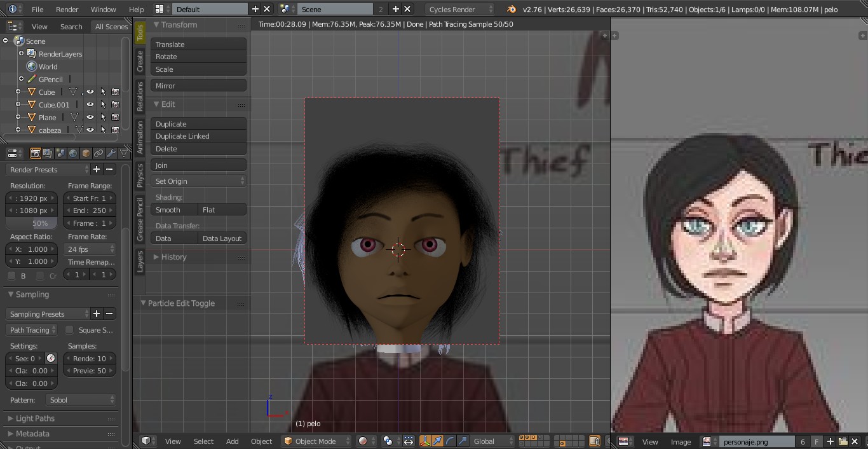The image size is (868, 449).
Task: Click the screen layout browse icon
Action: pyautogui.click(x=161, y=9)
